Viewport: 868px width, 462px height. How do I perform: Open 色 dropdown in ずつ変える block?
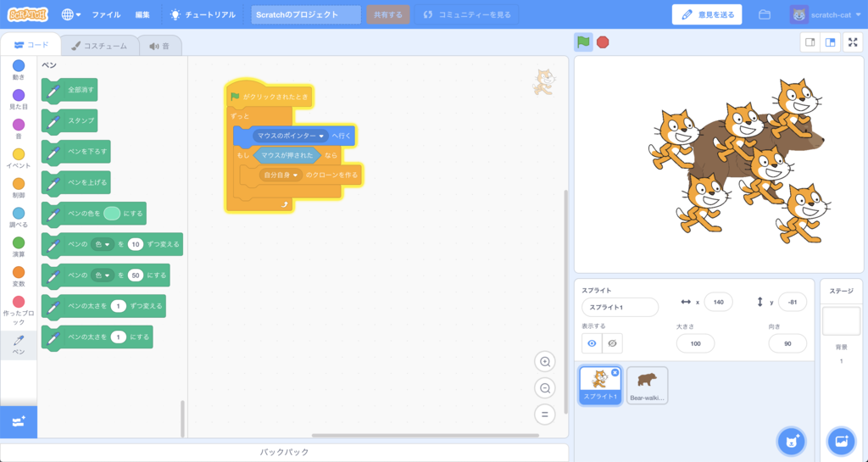pos(103,244)
